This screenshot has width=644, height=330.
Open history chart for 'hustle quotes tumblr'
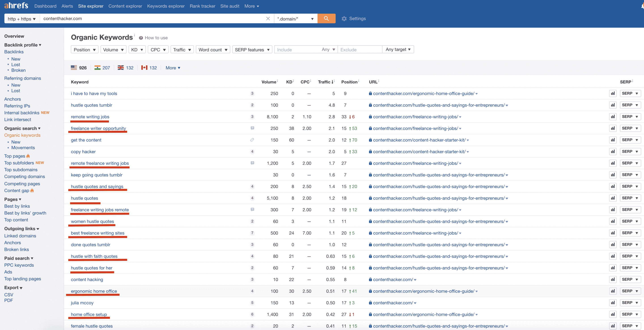click(x=612, y=105)
